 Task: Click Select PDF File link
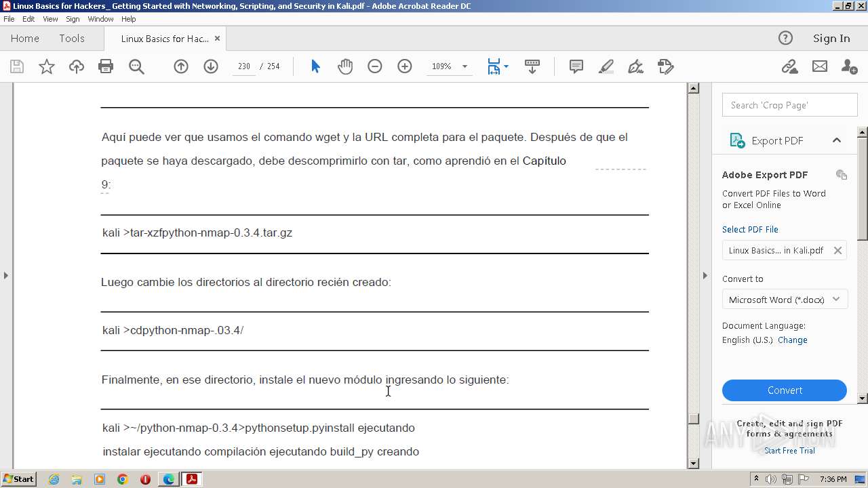(750, 230)
